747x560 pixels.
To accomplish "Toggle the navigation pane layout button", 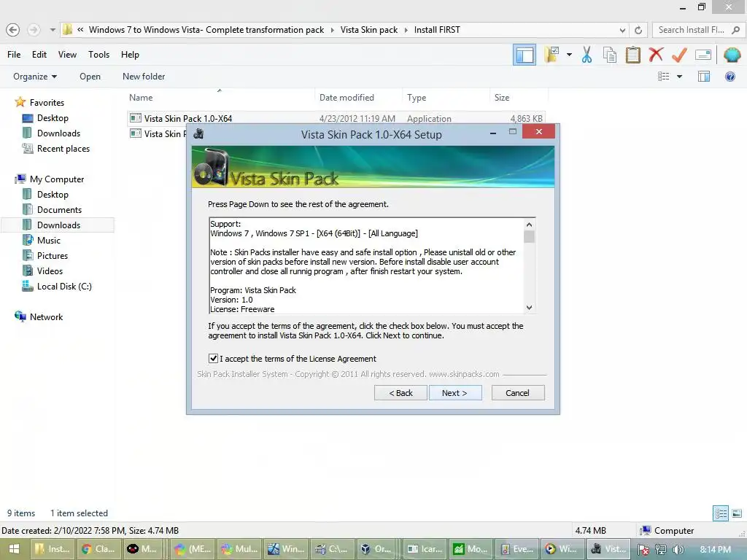I will point(524,55).
